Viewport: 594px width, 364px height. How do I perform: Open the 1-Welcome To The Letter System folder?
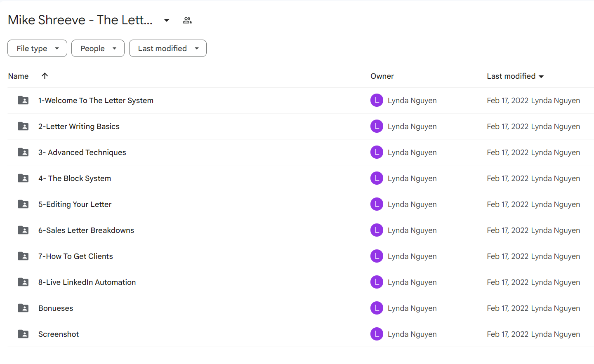pos(96,101)
